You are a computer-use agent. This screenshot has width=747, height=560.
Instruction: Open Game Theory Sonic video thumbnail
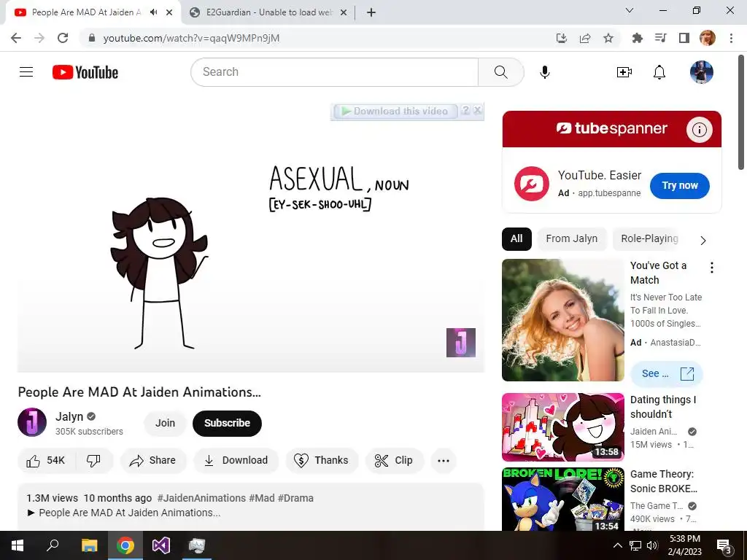click(x=562, y=499)
